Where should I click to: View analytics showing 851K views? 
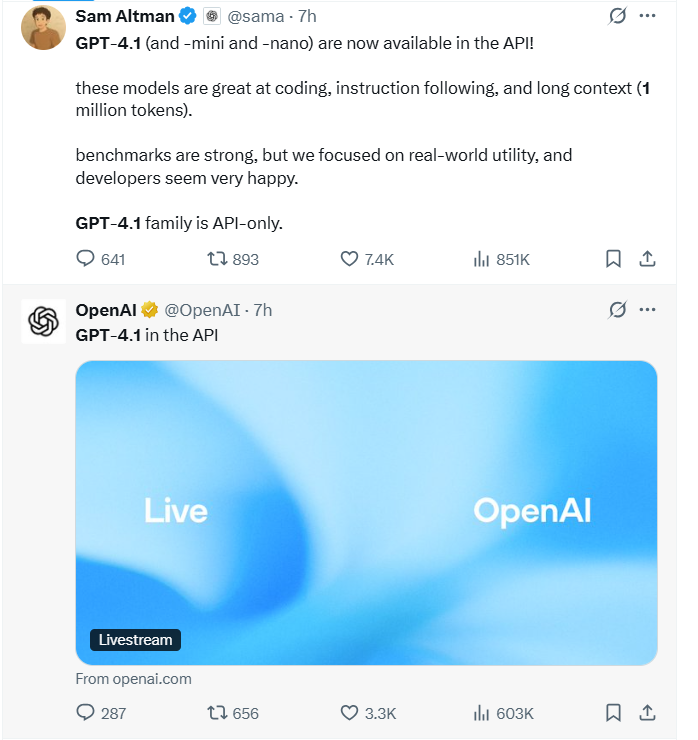click(x=481, y=259)
